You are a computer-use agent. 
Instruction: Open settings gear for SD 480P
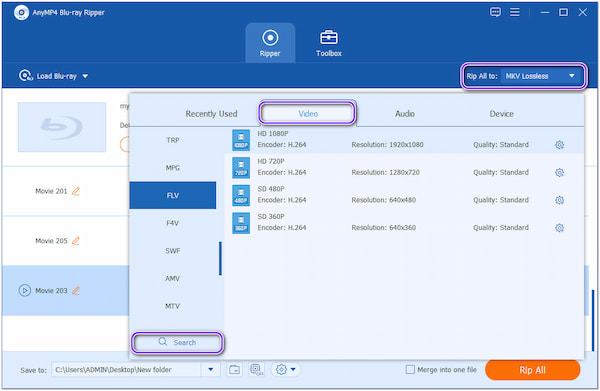pos(559,200)
